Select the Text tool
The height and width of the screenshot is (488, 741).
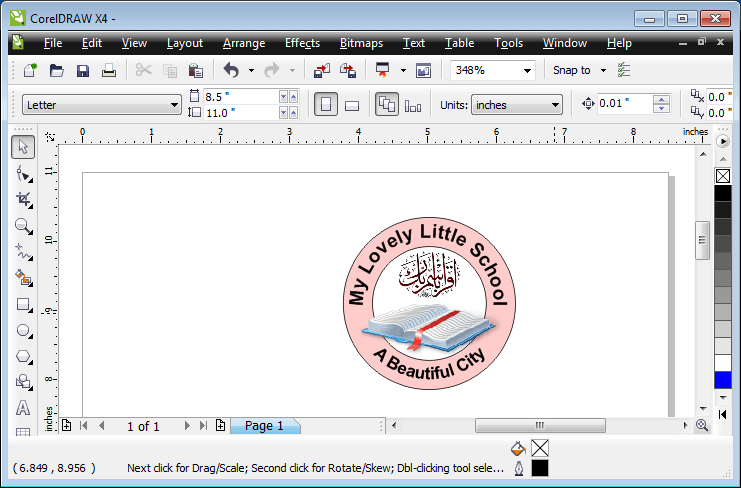pyautogui.click(x=24, y=409)
